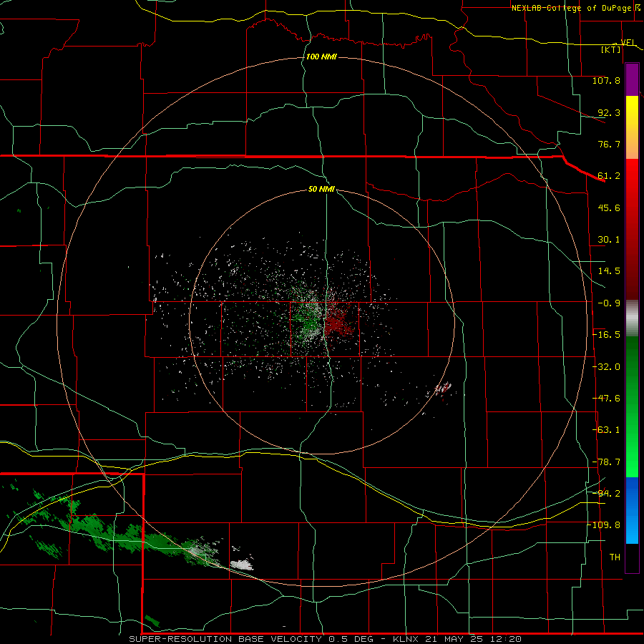Select the gray near-zero segment of the scale
The width and height of the screenshot is (644, 644).
[x=632, y=318]
